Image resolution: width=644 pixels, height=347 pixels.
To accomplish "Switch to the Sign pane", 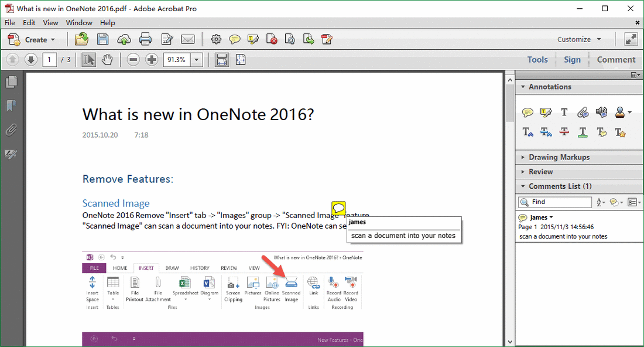I will (572, 60).
